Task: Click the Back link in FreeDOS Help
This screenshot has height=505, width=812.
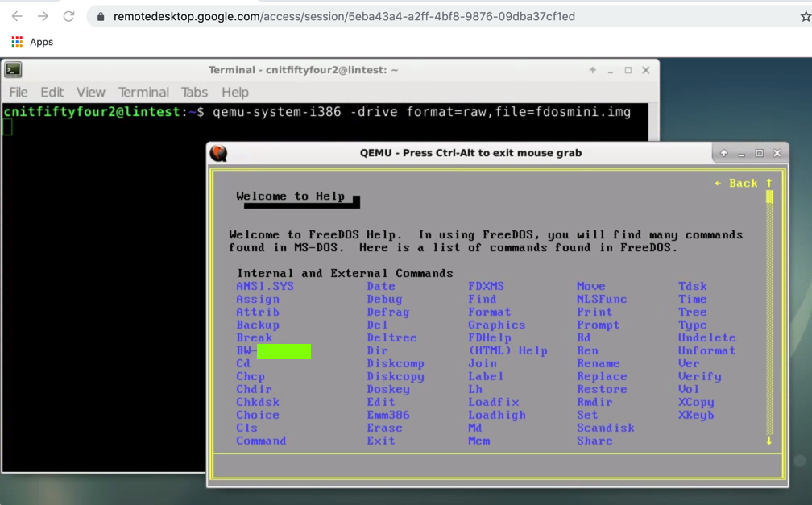Action: [x=736, y=183]
